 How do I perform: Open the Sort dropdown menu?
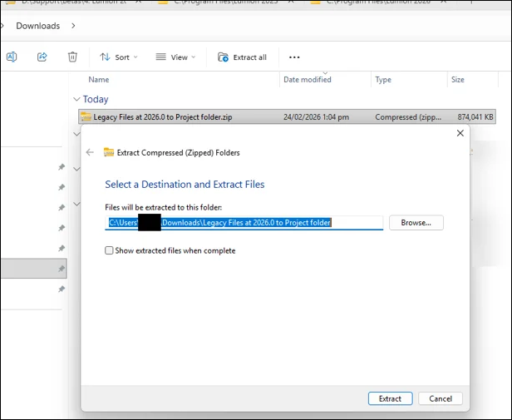(x=118, y=57)
